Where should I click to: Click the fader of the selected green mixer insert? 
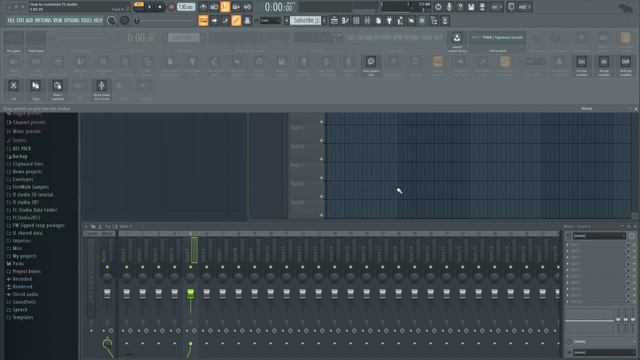[x=191, y=293]
